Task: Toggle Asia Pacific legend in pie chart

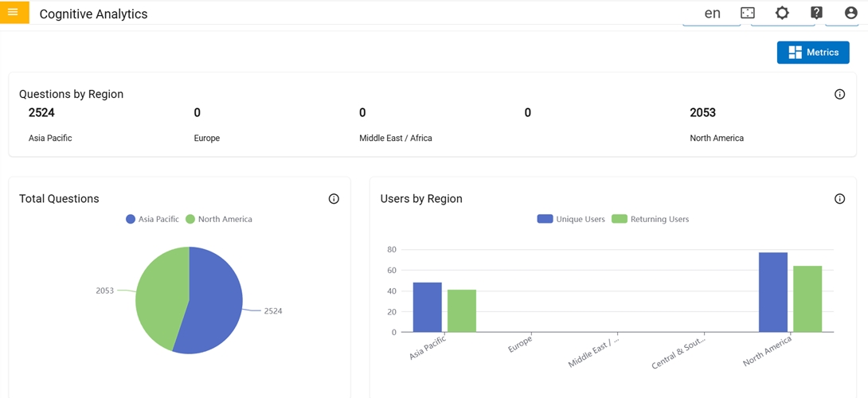Action: coord(152,219)
